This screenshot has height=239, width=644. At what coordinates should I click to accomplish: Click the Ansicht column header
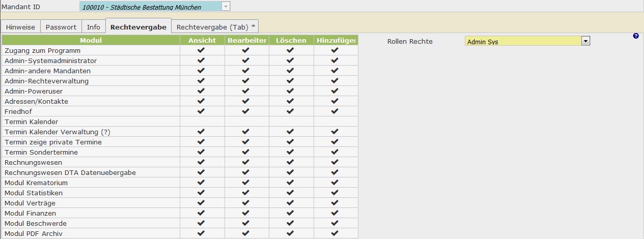(202, 40)
